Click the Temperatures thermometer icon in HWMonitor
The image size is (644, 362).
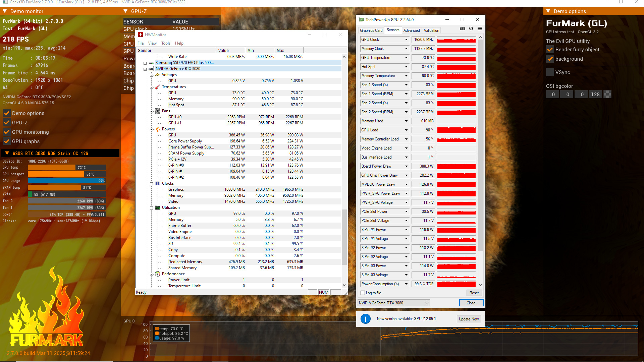tap(158, 87)
